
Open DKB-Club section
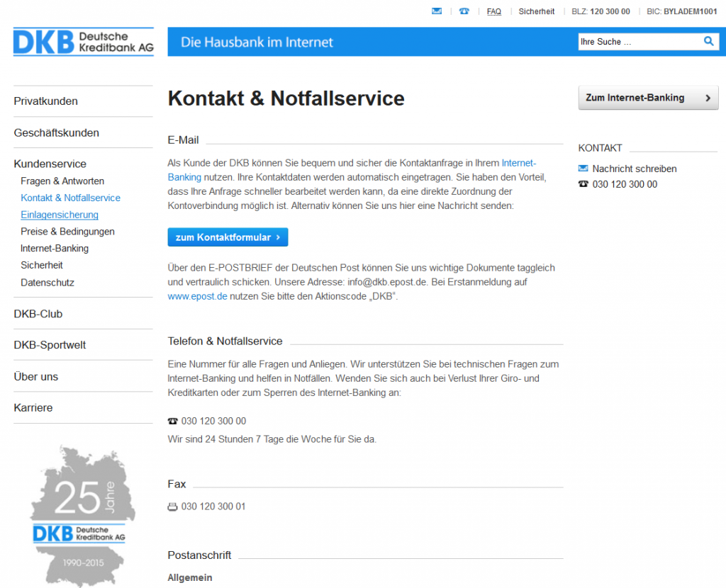click(38, 314)
